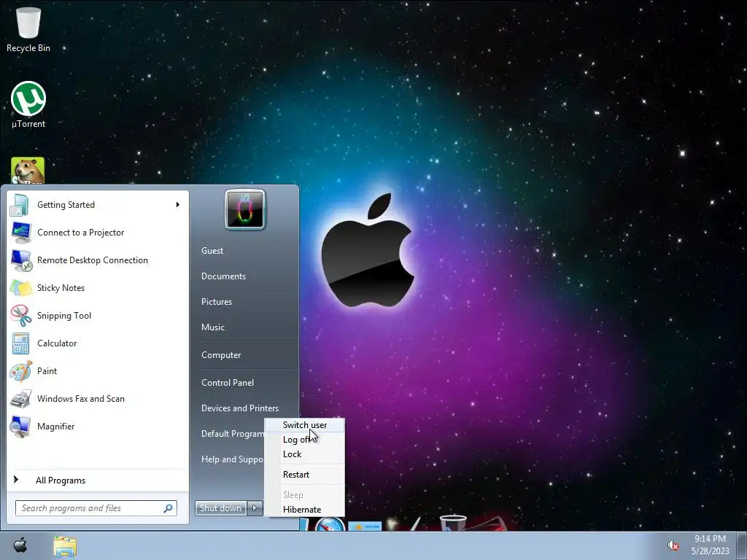Screen dimensions: 747x560
Task: Open the Guest user folder link
Action: point(212,251)
